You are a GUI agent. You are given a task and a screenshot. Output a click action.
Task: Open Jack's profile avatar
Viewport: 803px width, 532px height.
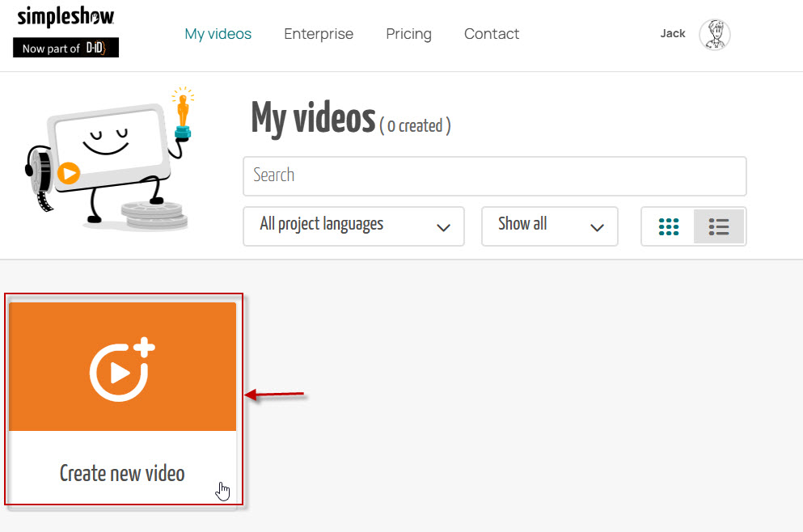(714, 35)
